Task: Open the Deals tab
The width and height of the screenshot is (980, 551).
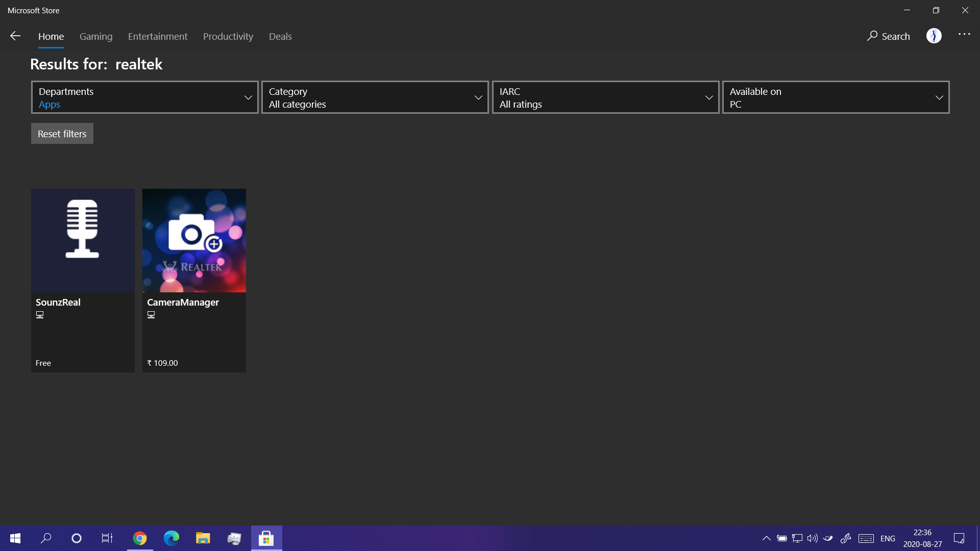Action: 280,36
